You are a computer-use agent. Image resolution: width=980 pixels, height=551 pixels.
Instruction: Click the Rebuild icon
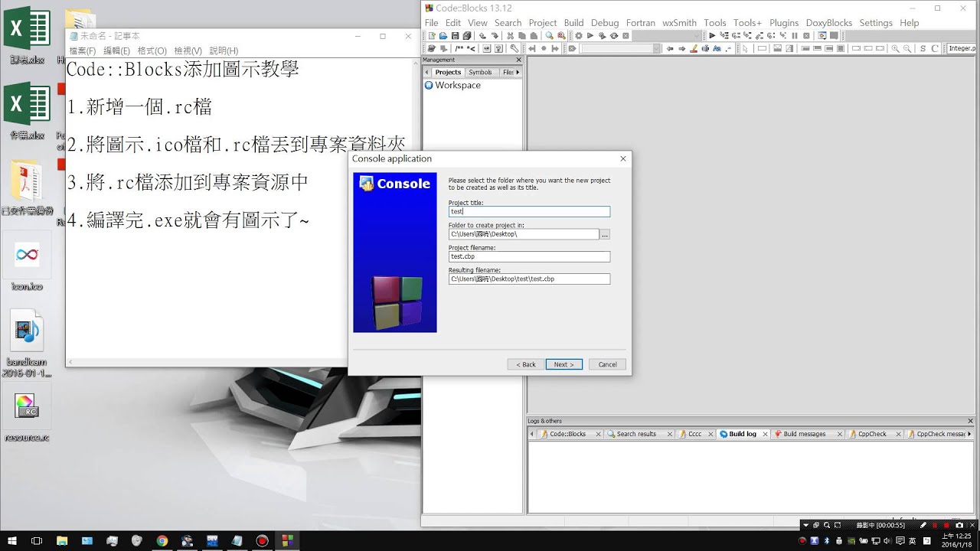pos(613,35)
